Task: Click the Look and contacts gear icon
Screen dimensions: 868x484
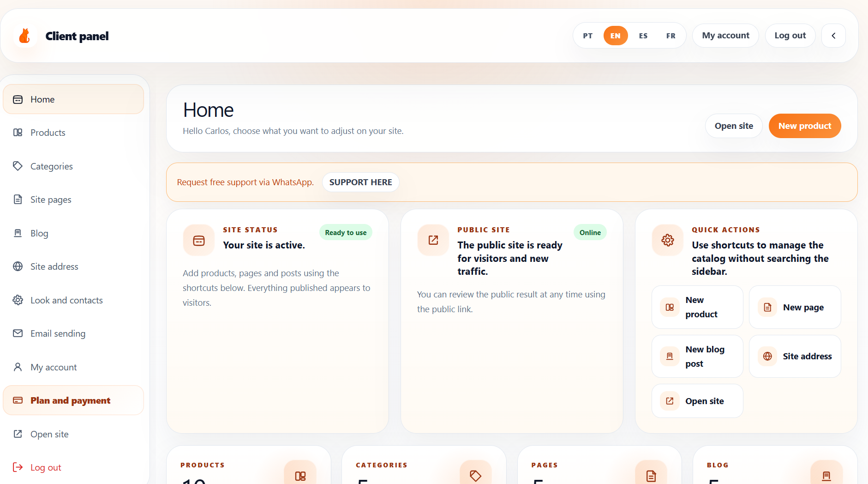Action: tap(18, 300)
